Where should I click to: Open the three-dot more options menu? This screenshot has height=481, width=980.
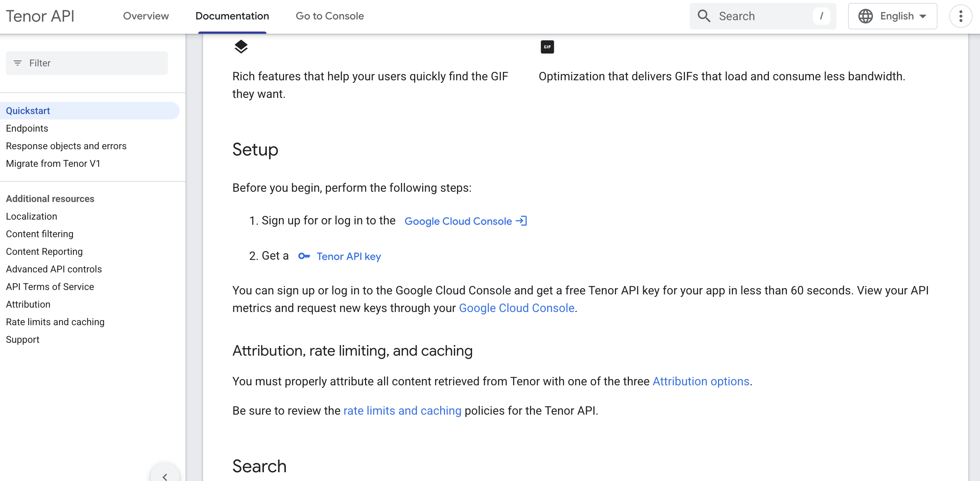click(x=960, y=16)
